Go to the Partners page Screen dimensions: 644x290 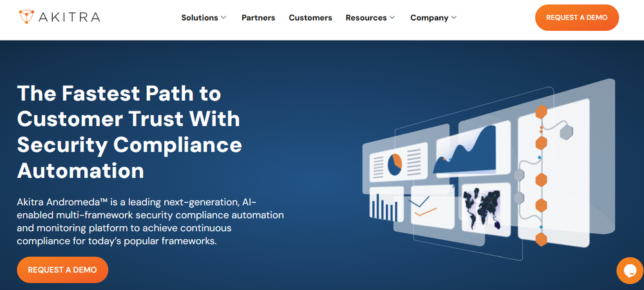point(258,17)
